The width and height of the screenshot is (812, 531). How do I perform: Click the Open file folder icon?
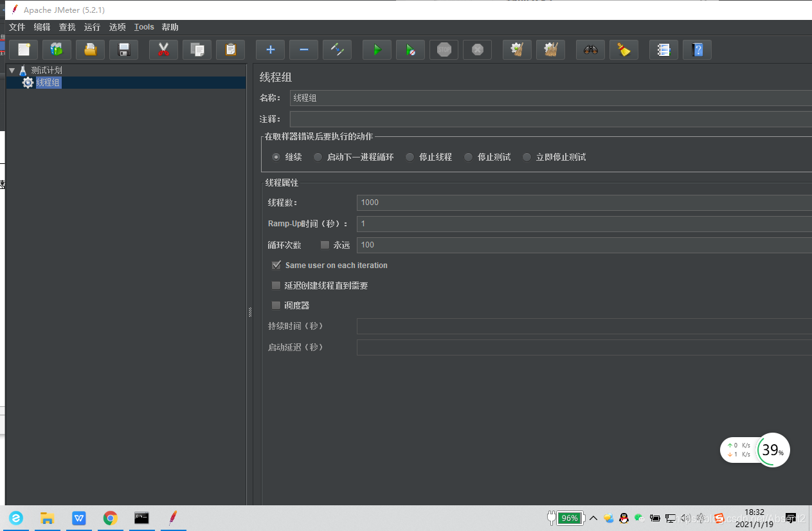click(x=91, y=50)
